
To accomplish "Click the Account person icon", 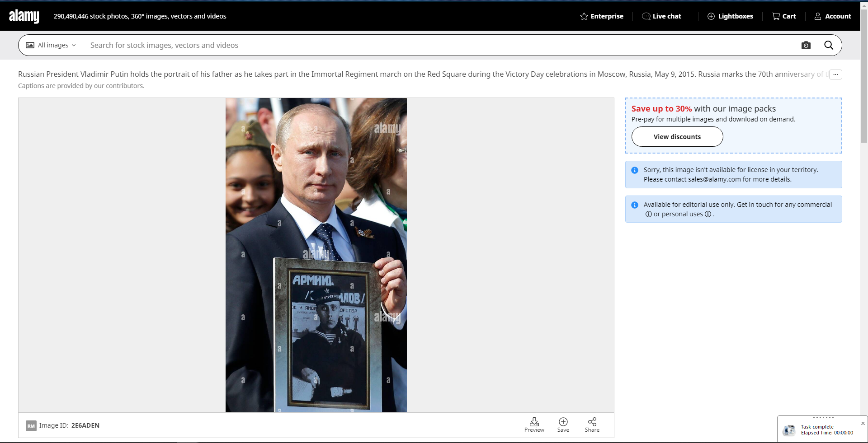I will tap(818, 16).
